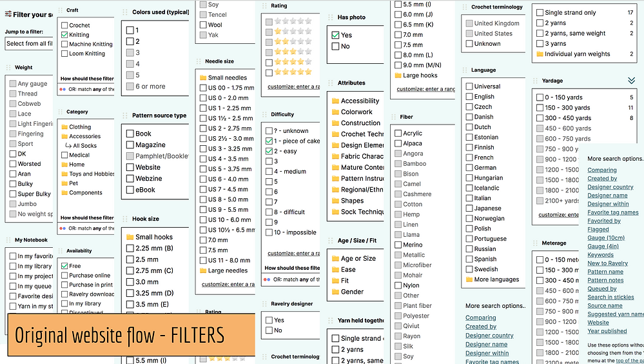Click the Small needles folder icon

[x=203, y=77]
